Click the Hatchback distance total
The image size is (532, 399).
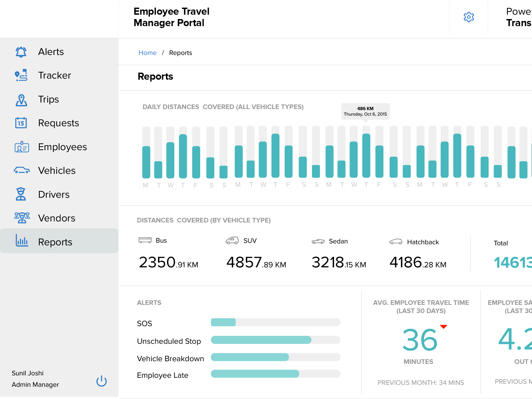[417, 262]
